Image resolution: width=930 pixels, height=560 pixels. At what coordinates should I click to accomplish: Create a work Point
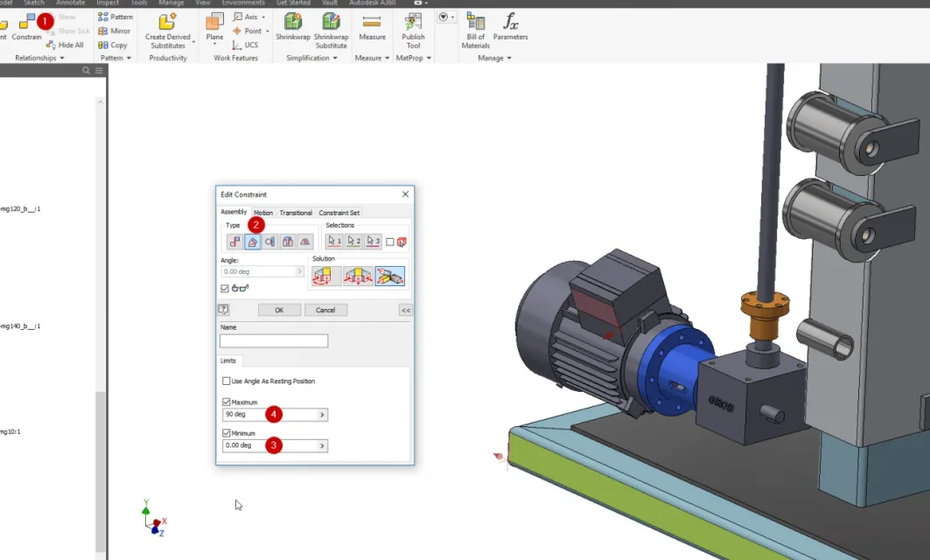248,31
